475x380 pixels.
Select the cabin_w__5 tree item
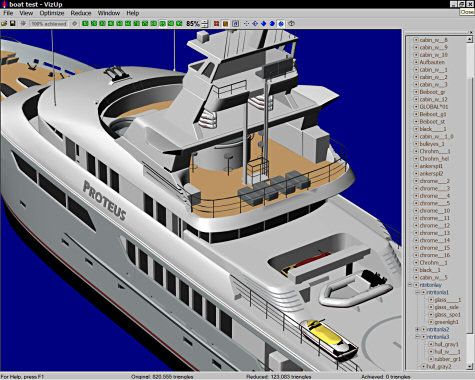pyautogui.click(x=433, y=277)
